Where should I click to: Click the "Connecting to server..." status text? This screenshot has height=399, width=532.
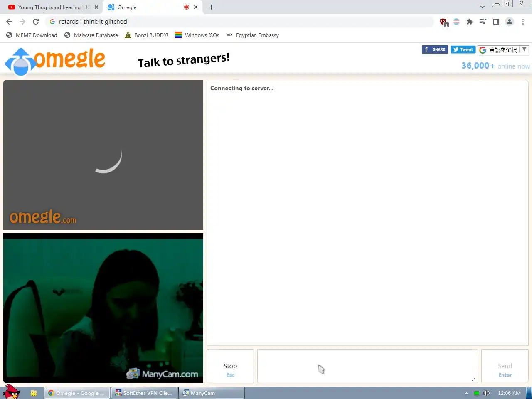(242, 88)
